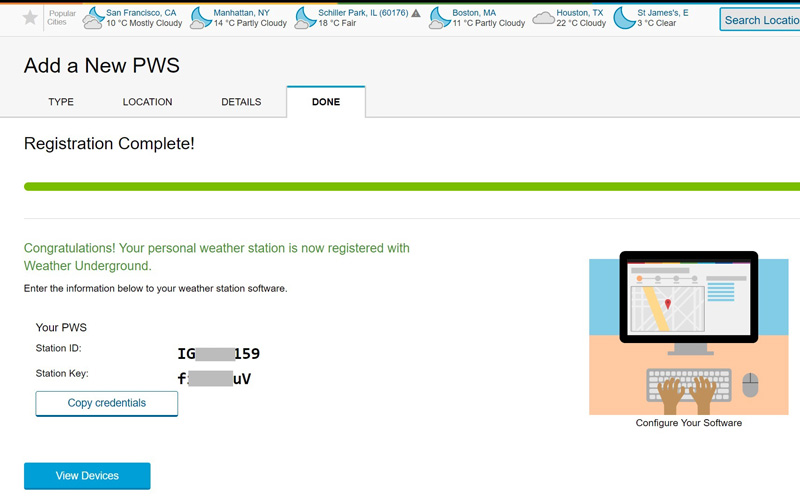The height and width of the screenshot is (503, 800).
Task: Click the Station Key: label
Action: click(62, 373)
